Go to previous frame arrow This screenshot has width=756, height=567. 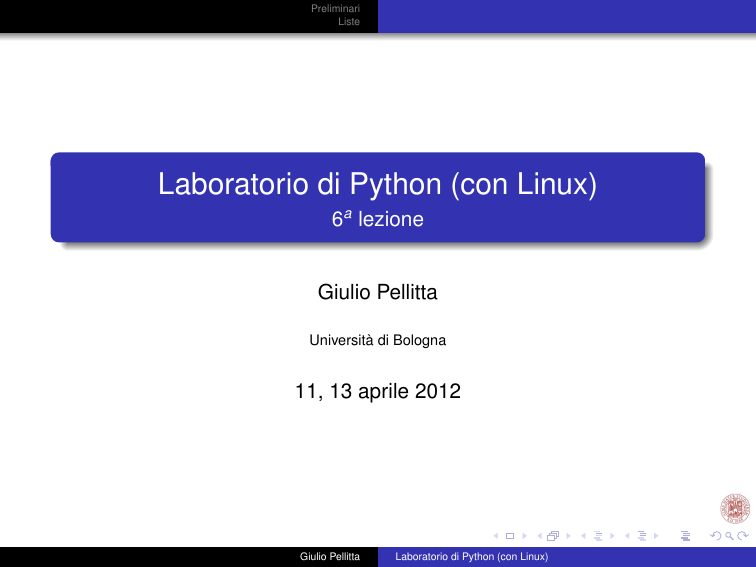click(x=540, y=536)
